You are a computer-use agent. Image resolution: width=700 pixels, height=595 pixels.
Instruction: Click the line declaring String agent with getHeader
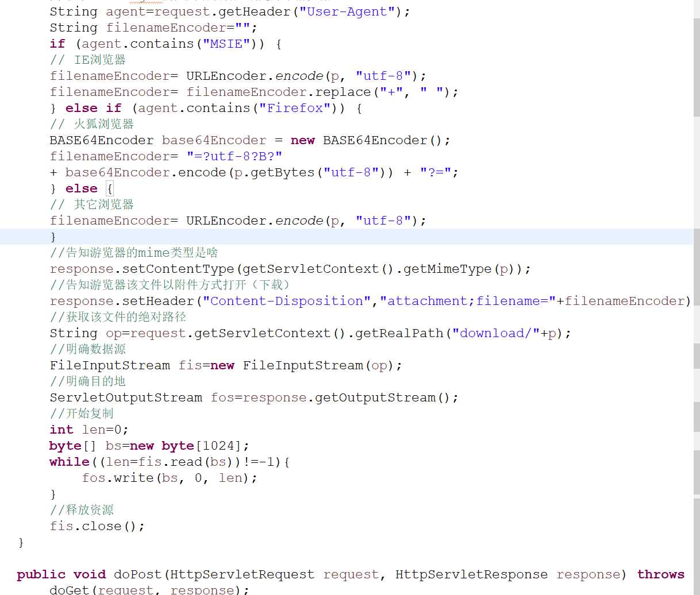tap(230, 11)
